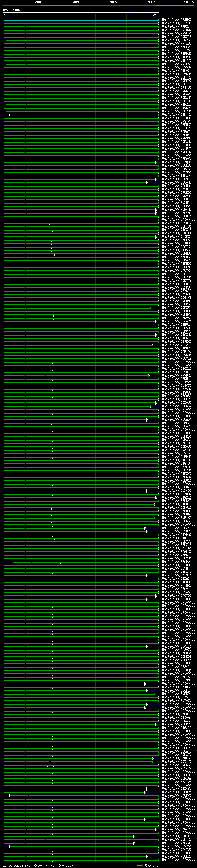Click the UniRef100_B4JKK8 label
The image size is (197, 868).
[x=177, y=342]
